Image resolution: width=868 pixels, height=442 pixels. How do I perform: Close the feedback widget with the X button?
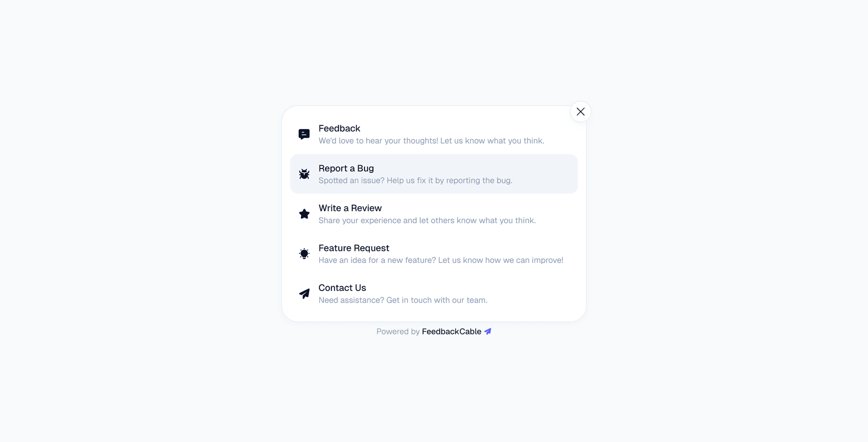coord(580,112)
